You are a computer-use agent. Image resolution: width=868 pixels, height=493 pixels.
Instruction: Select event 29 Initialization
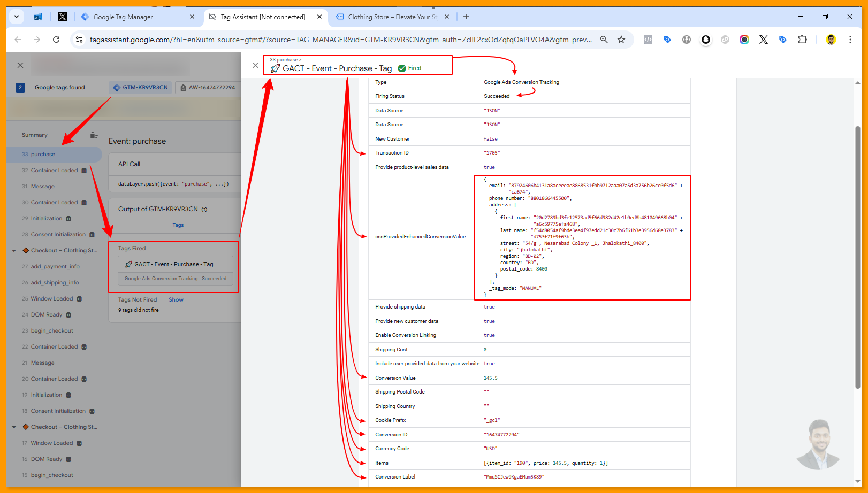click(54, 219)
